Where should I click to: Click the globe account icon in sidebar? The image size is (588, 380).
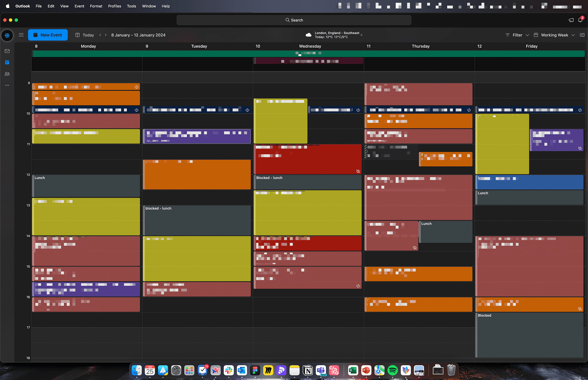[7, 36]
